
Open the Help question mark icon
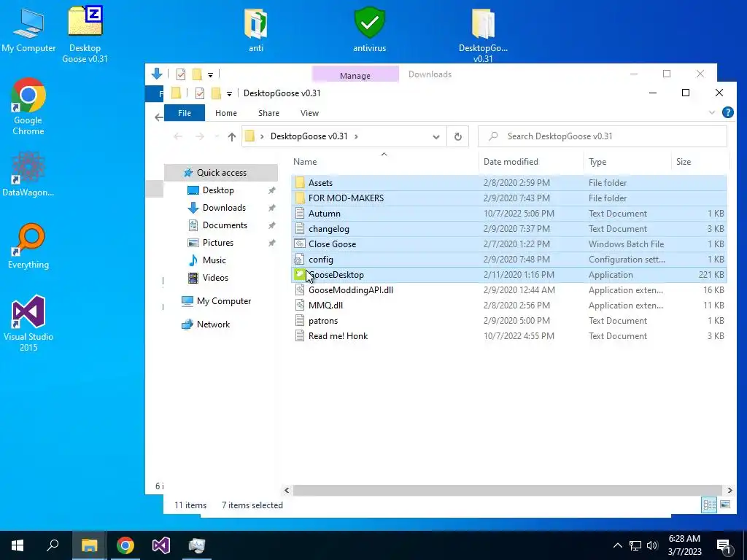(727, 112)
